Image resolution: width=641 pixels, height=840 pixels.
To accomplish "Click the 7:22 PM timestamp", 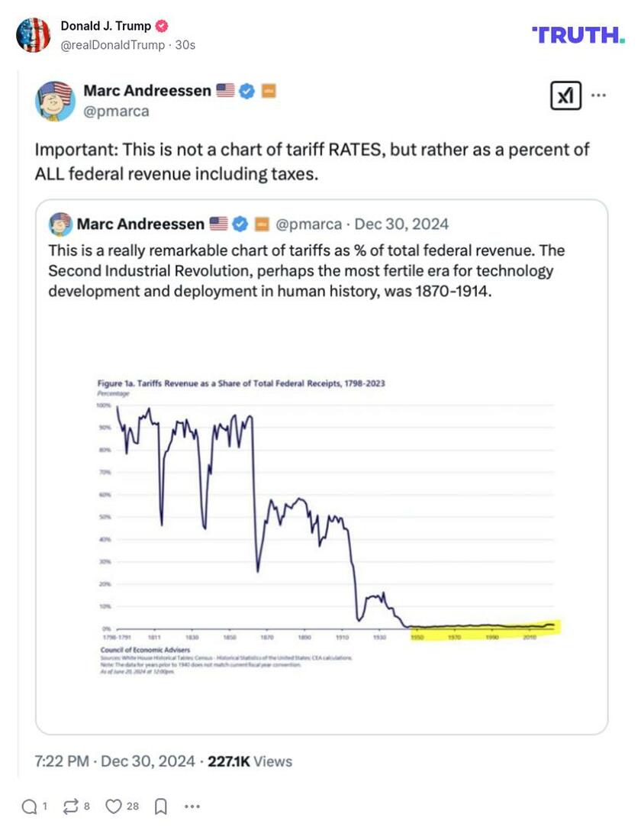I will (x=61, y=761).
